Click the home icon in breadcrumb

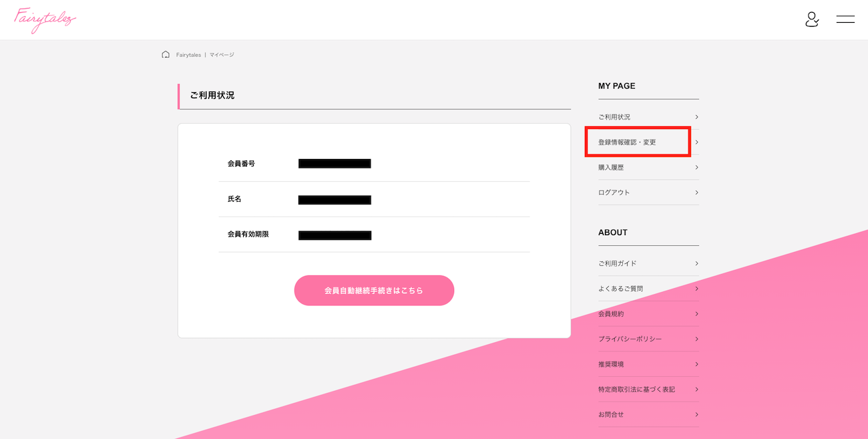tap(166, 55)
